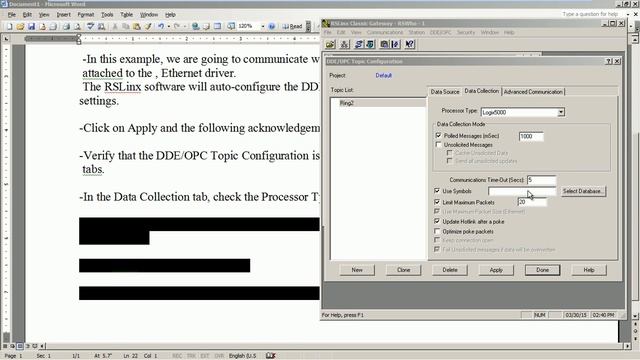Click the Limit Maximum Packets value field
This screenshot has width=640, height=360.
click(x=532, y=202)
